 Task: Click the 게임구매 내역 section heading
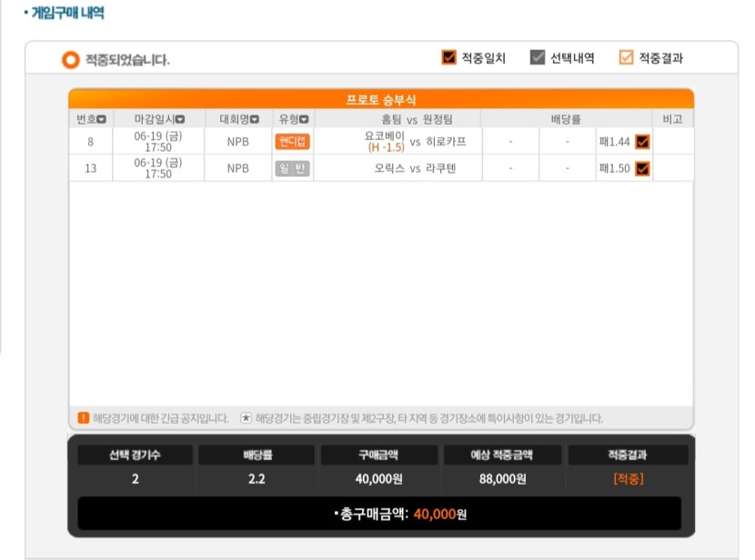[67, 13]
